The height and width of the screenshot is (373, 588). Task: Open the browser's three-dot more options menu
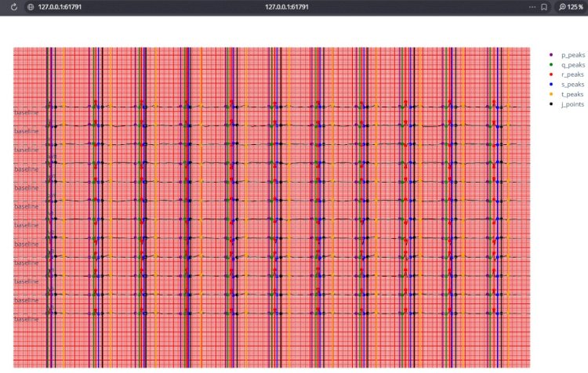click(532, 7)
